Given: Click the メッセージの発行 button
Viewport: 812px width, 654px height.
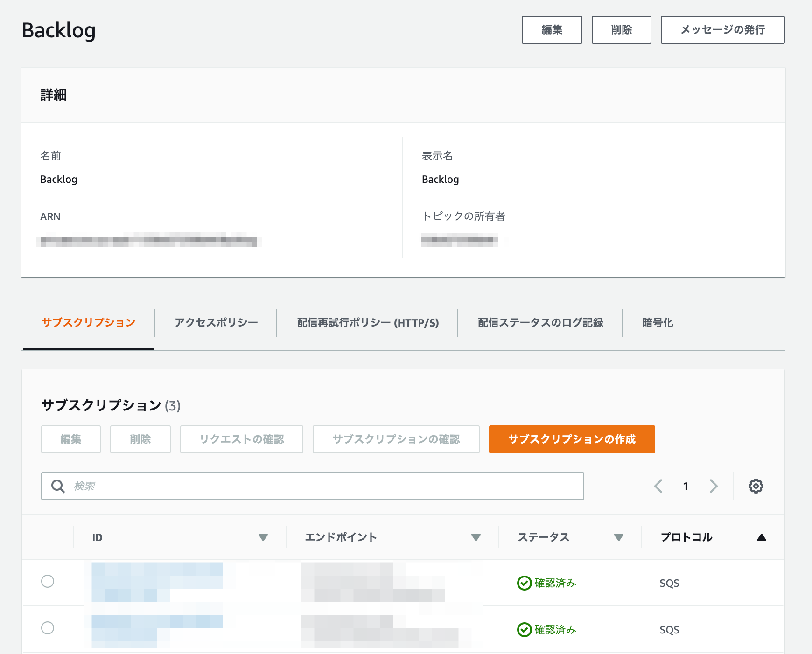Looking at the screenshot, I should click(723, 30).
